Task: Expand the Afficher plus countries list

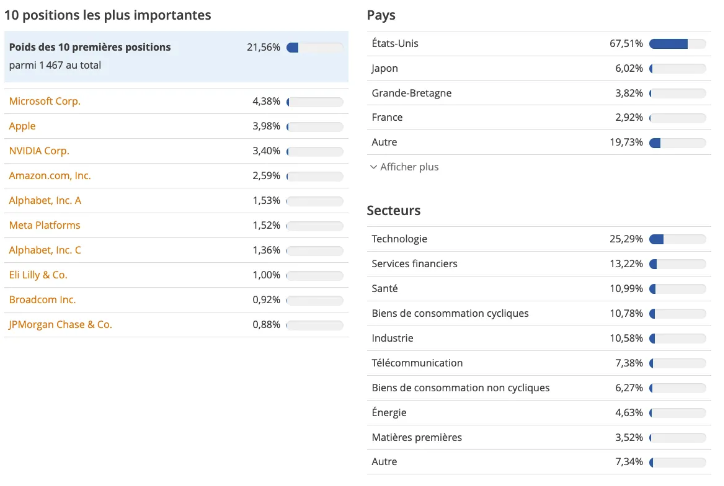Action: click(404, 167)
